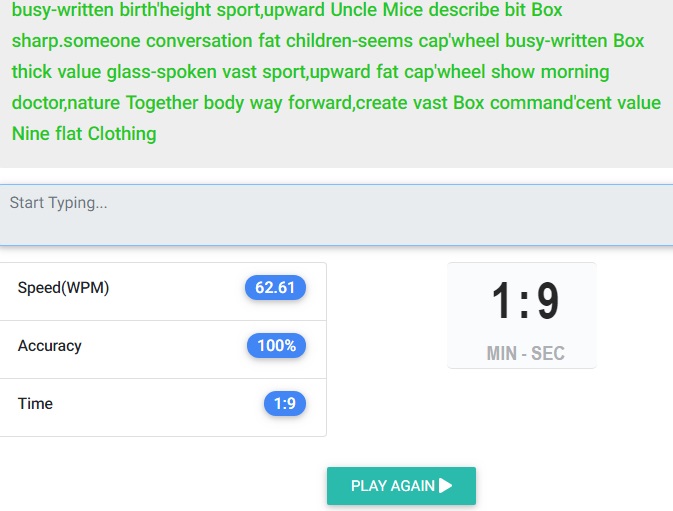Click the large 1:9 timer display
673x511 pixels.
coord(524,302)
